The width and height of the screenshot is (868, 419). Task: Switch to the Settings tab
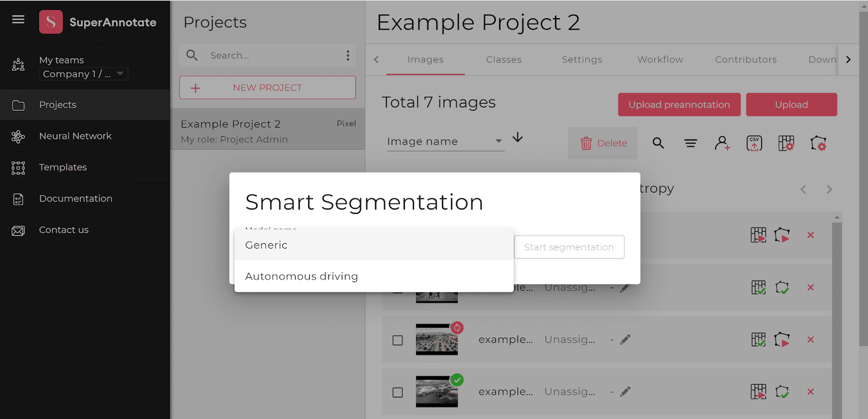pyautogui.click(x=582, y=60)
